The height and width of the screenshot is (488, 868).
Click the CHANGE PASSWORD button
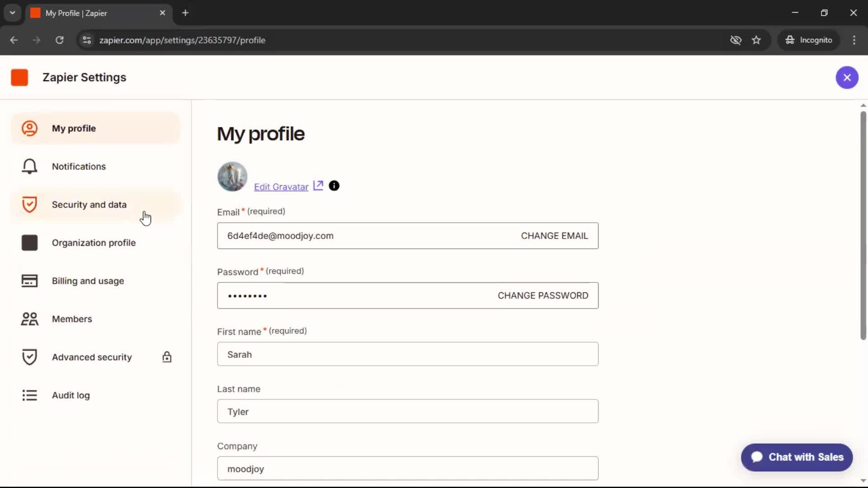coord(543,296)
